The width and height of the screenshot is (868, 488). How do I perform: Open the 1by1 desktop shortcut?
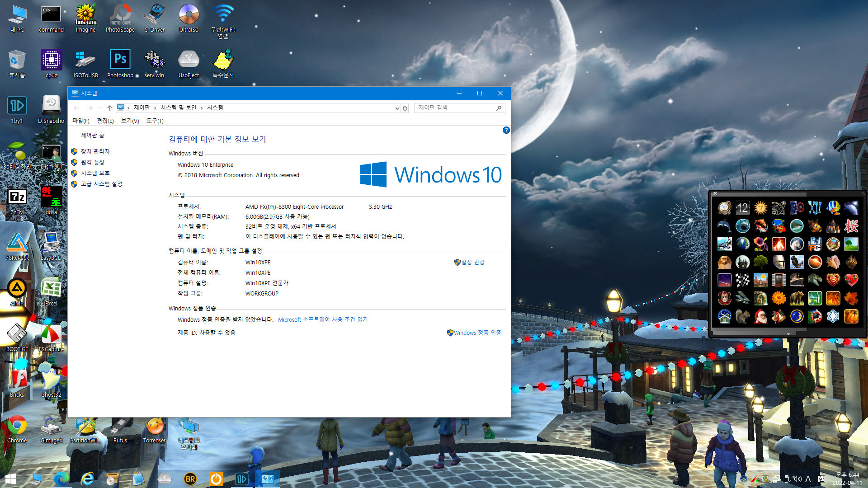pos(17,109)
